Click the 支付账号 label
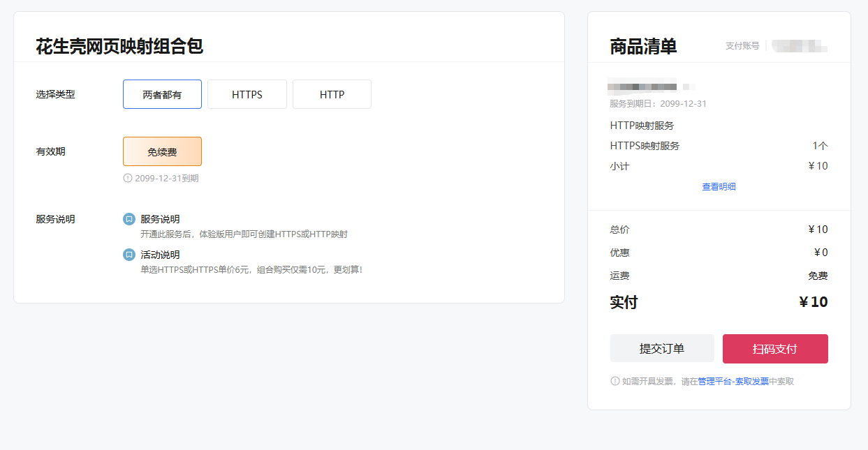 (742, 46)
